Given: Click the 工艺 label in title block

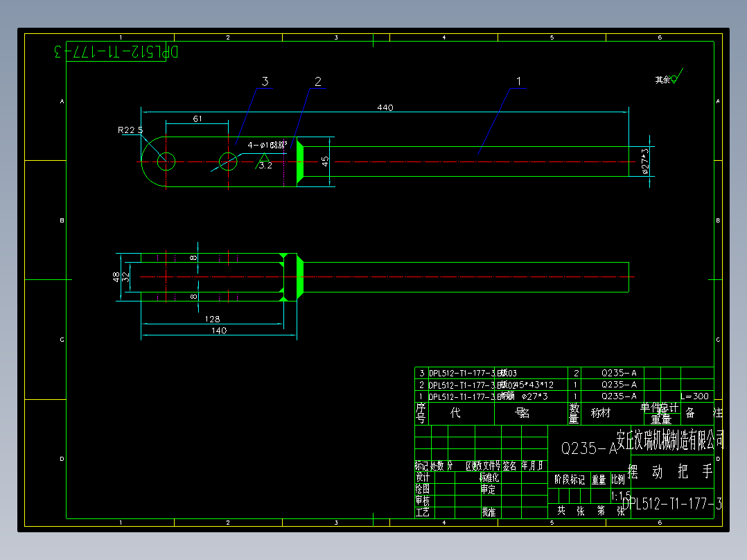Looking at the screenshot, I should click(x=423, y=512).
